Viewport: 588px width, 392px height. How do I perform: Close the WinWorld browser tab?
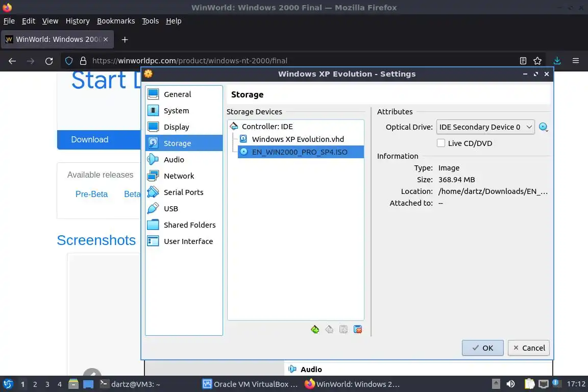pos(106,39)
